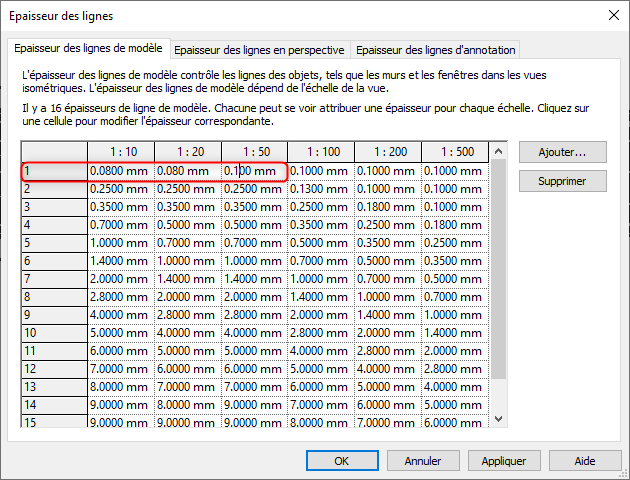
Task: Click Annuler to cancel changes
Action: (x=423, y=461)
